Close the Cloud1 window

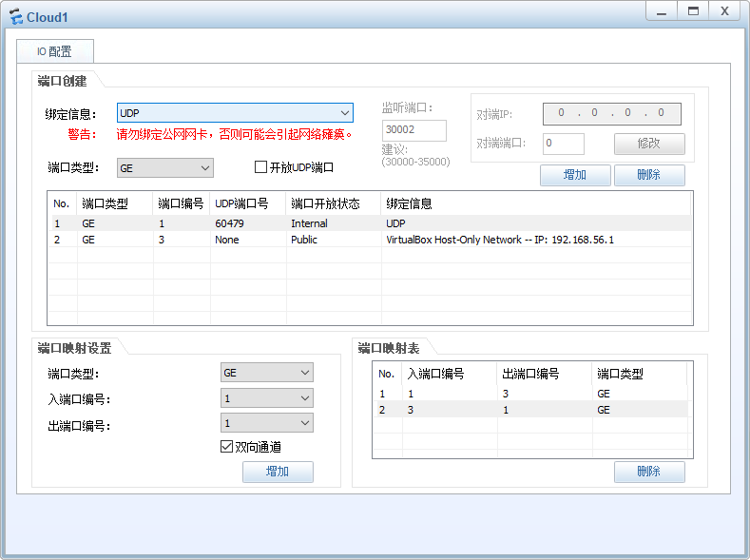coord(724,11)
